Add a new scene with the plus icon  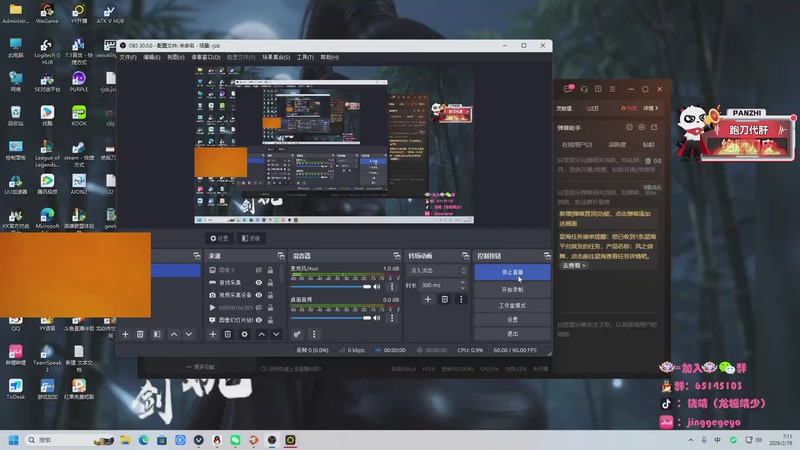point(126,334)
